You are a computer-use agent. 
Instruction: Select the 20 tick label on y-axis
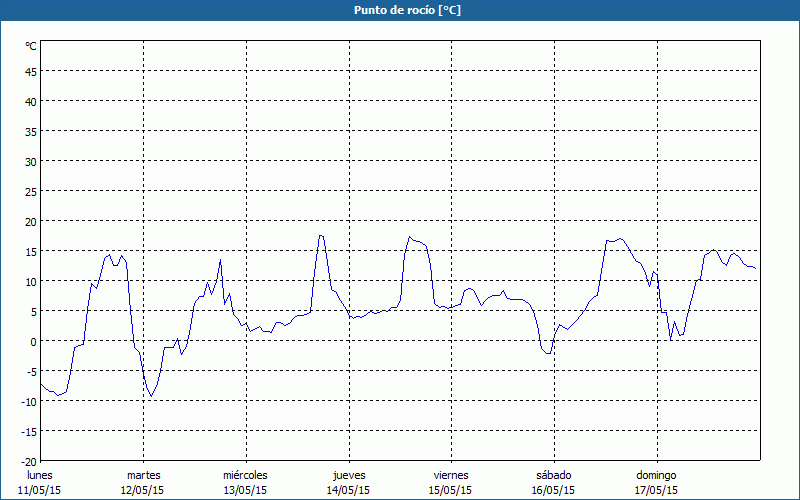pyautogui.click(x=31, y=221)
